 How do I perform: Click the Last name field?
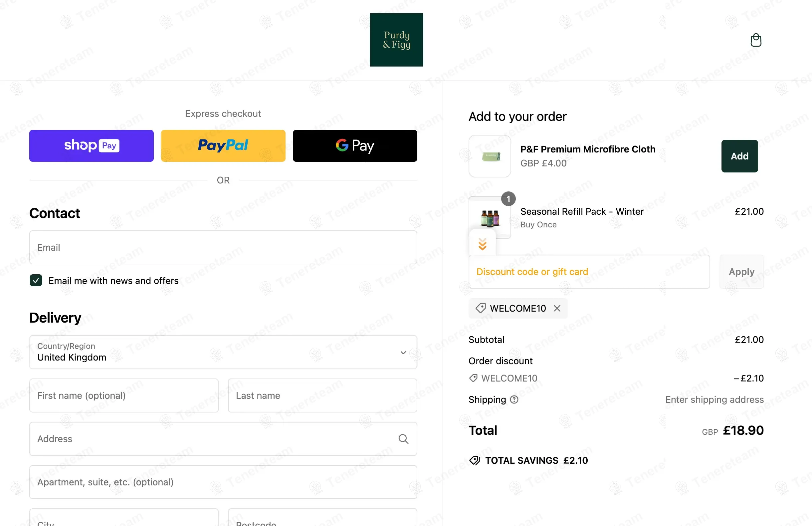[x=322, y=395]
